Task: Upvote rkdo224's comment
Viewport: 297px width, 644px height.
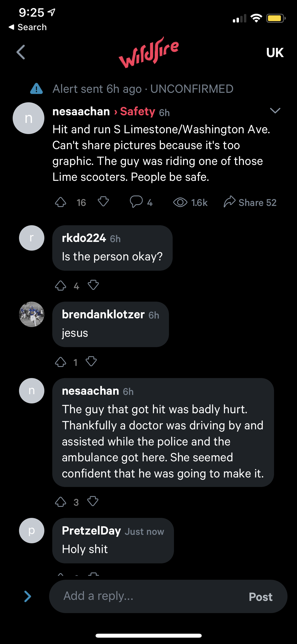Action: coord(60,286)
